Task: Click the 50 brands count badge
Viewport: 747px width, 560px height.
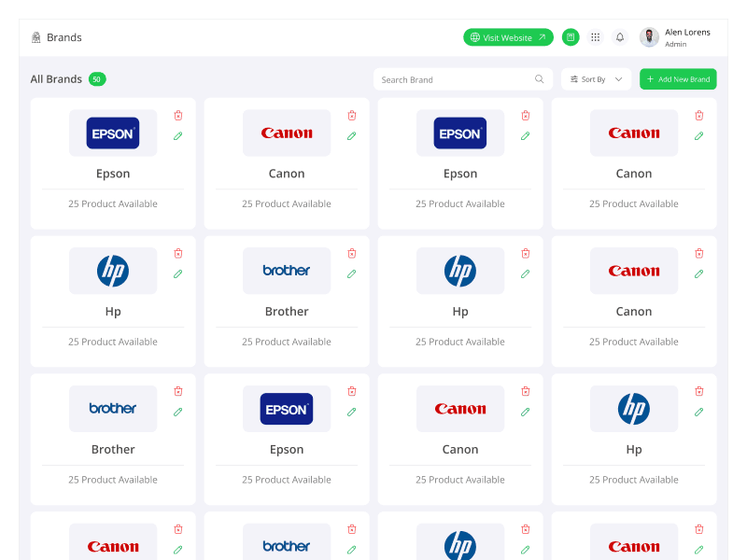Action: [97, 79]
